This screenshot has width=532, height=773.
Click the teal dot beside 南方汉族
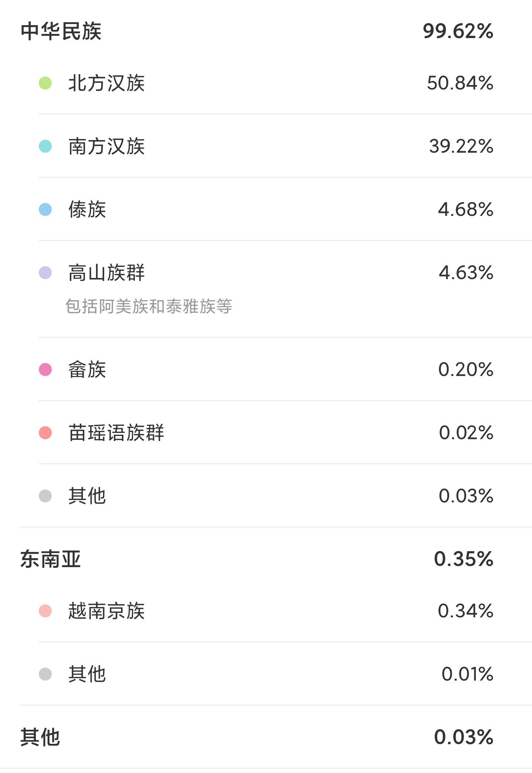(45, 146)
